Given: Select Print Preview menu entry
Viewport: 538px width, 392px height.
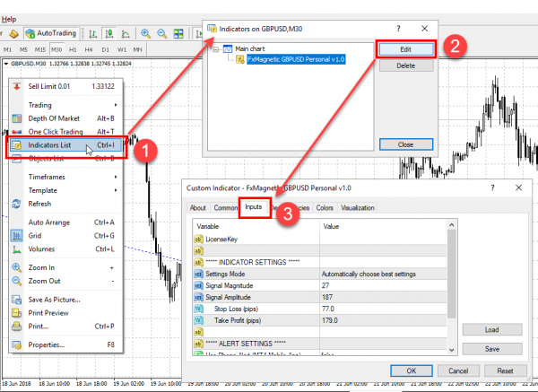Looking at the screenshot, I should (65, 313).
